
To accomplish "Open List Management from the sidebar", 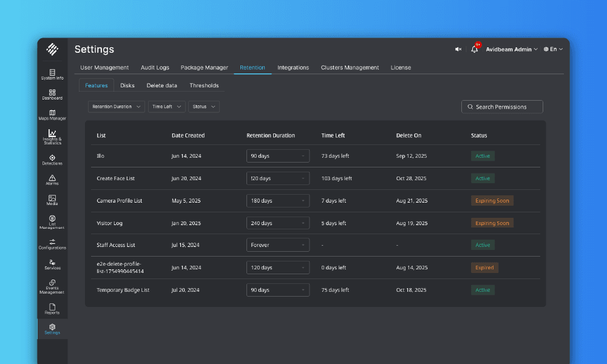I will coord(52,222).
